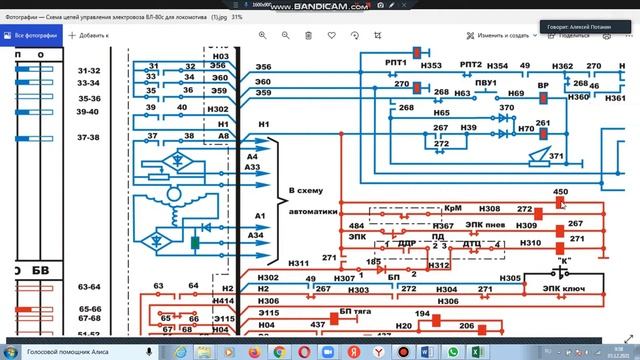Go back to Все фотографии
Viewport: 640px width, 360px height.
click(x=31, y=36)
